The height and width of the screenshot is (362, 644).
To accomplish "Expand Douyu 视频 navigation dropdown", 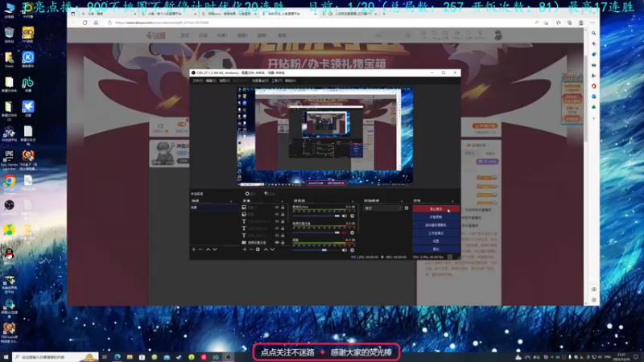I will pos(242,35).
